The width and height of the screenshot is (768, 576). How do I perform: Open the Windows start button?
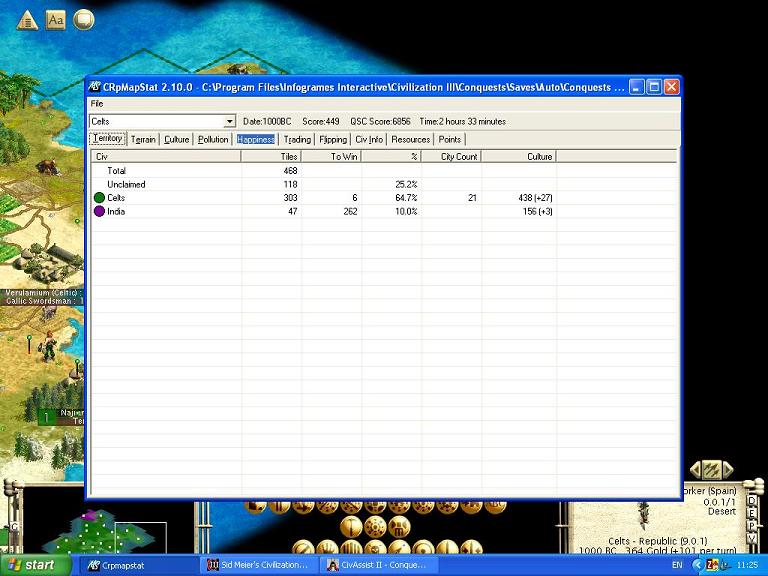point(35,565)
